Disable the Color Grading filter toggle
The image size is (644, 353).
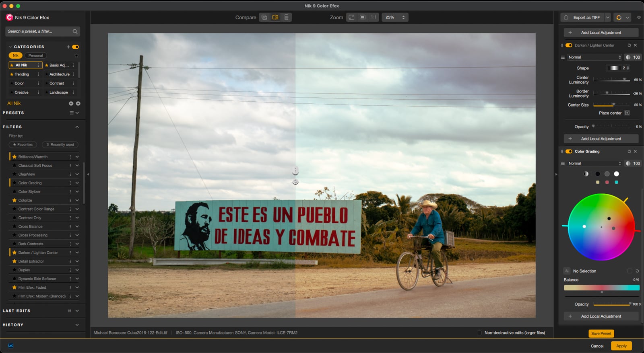[x=569, y=152]
